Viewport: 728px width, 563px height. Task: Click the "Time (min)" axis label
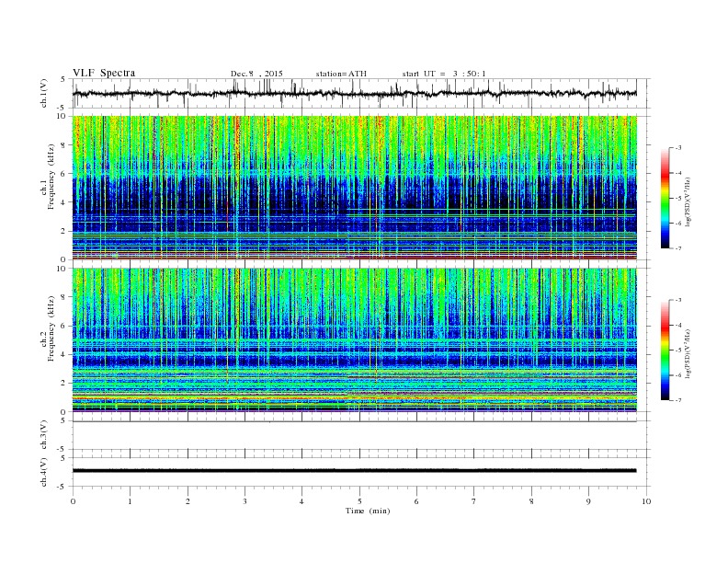pyautogui.click(x=368, y=511)
